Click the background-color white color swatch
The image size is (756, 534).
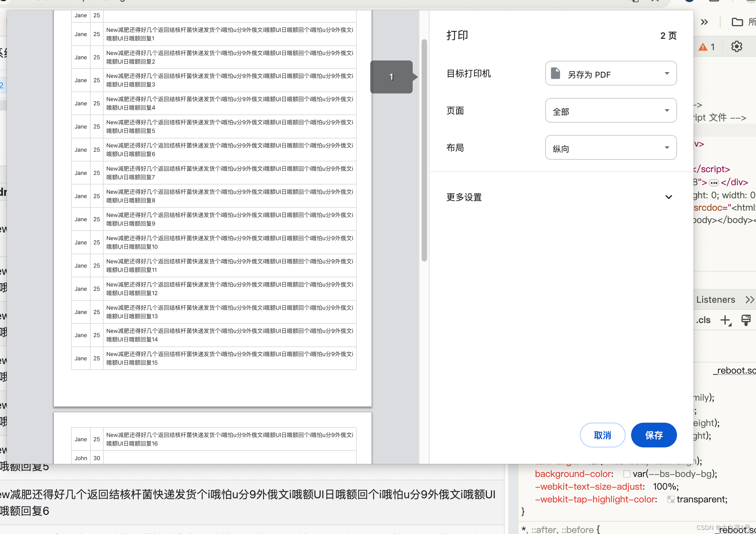click(x=627, y=474)
